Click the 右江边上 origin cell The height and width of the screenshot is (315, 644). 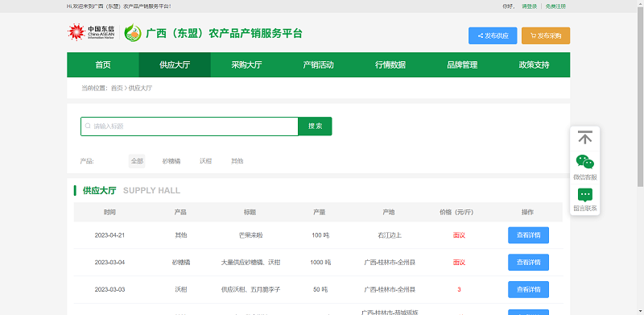pyautogui.click(x=390, y=235)
